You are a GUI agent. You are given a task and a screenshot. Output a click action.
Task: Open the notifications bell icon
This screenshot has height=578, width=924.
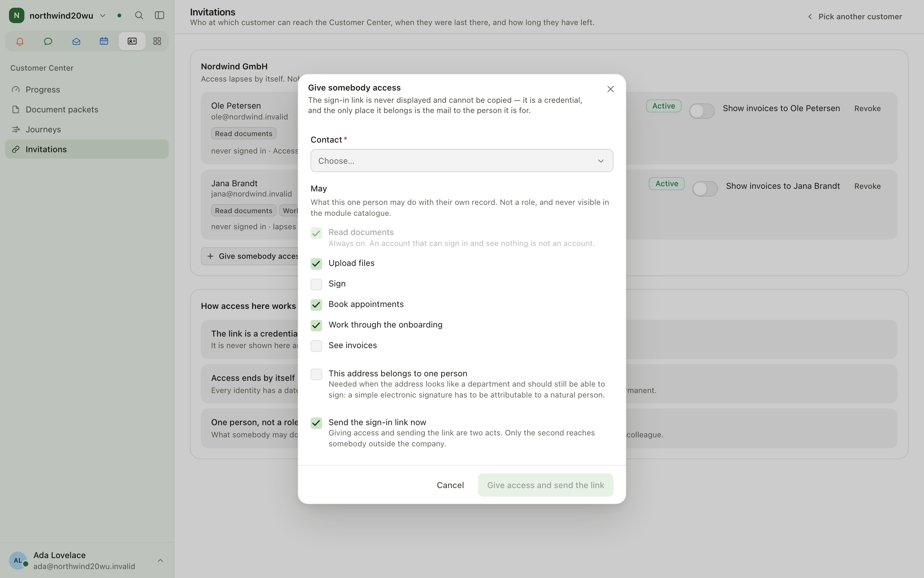(20, 41)
